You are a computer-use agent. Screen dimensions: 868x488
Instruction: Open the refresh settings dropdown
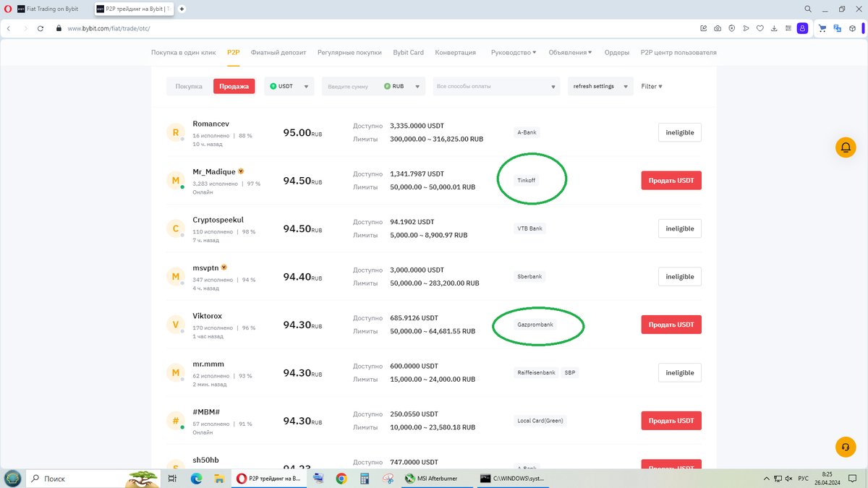600,86
